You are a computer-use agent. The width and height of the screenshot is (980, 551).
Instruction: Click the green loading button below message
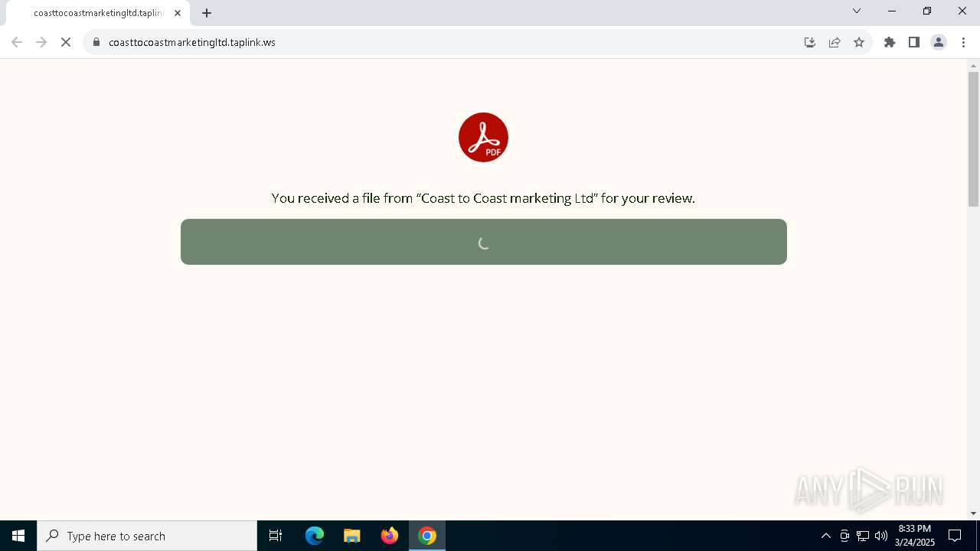484,242
